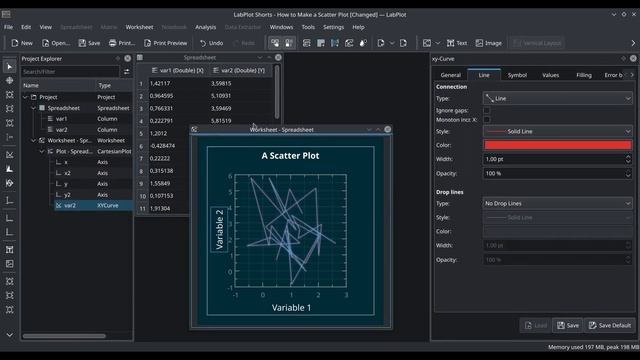Image resolution: width=640 pixels, height=360 pixels.
Task: Click the spreadsheet window's table icon
Action: tap(140, 58)
